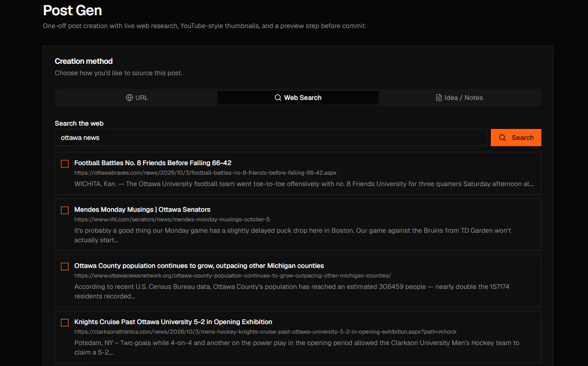Click the 'Creation method' heading
This screenshot has height=366, width=588.
pyautogui.click(x=84, y=61)
